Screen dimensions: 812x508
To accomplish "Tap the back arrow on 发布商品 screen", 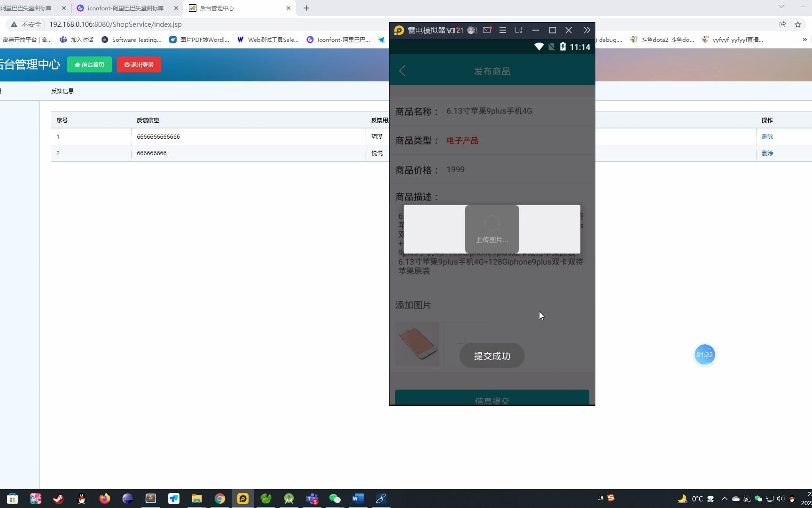I will (x=402, y=71).
